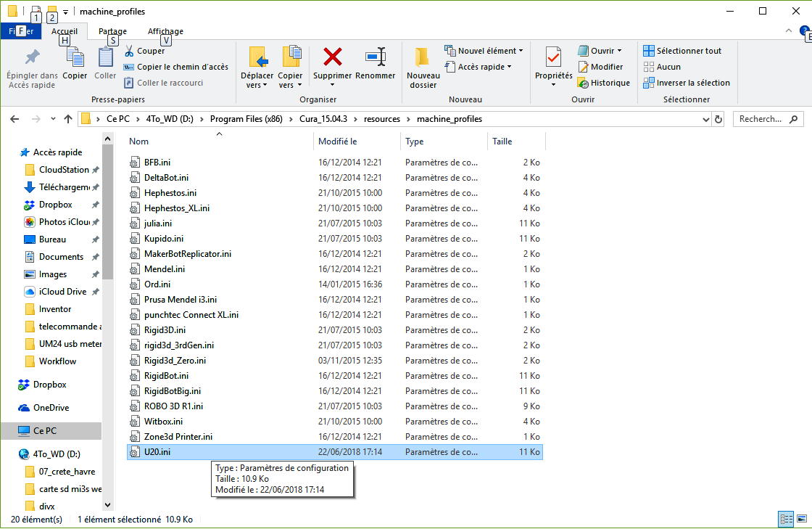
Task: Navigate to Cura_15.04.3 breadcrumb
Action: coord(323,119)
